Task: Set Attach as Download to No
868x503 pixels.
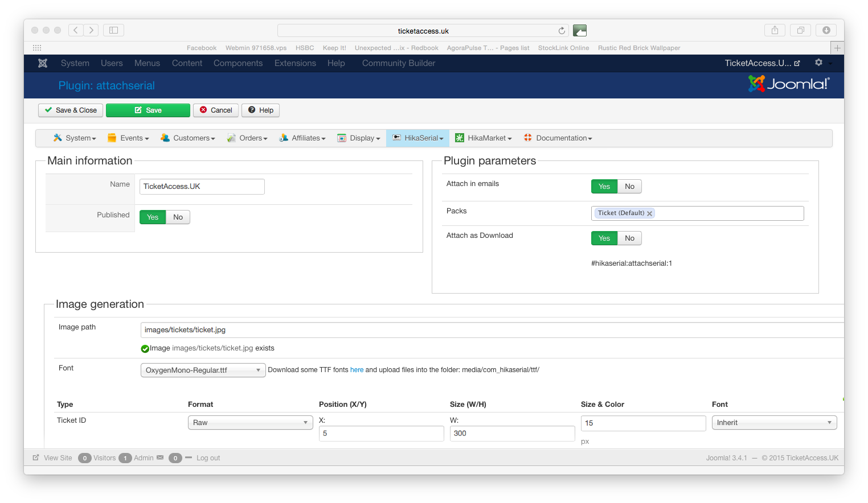Action: pos(629,238)
